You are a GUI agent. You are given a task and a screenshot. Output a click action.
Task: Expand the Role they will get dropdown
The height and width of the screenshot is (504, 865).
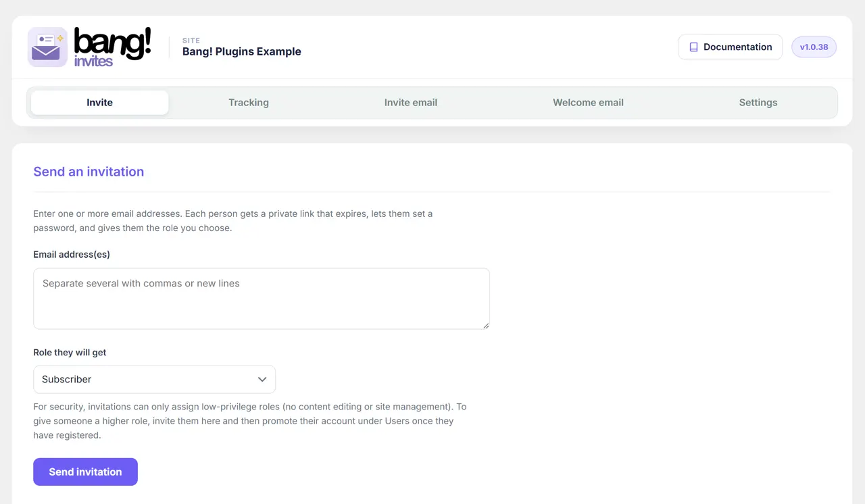[x=154, y=380]
